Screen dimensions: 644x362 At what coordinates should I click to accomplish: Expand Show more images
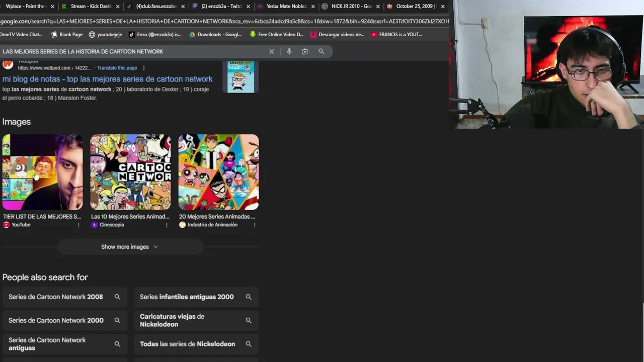coord(130,247)
